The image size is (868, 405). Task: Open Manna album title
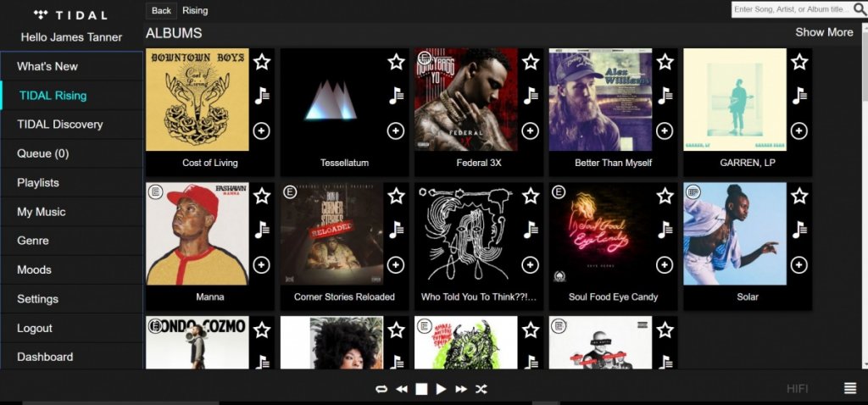point(210,297)
